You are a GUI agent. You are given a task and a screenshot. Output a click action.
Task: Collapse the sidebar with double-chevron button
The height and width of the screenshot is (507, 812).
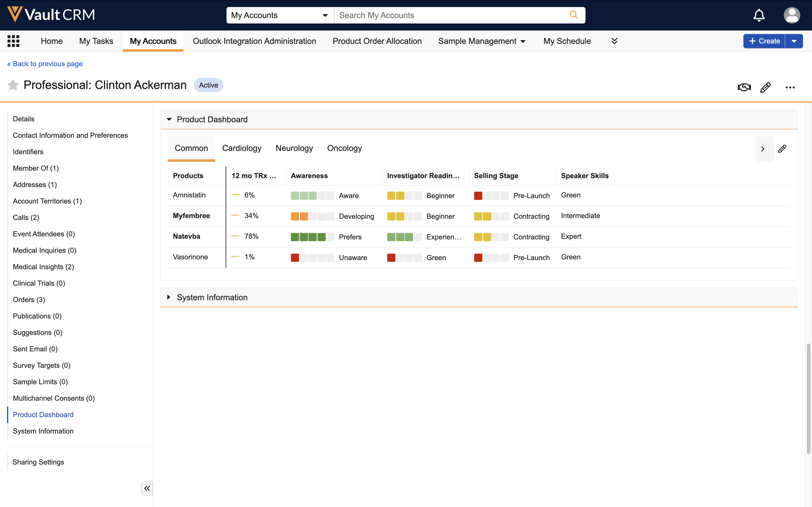pos(147,488)
